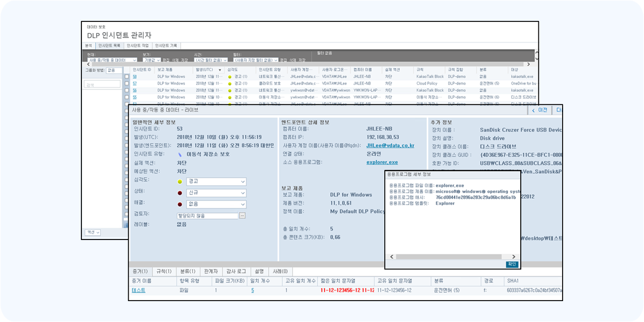Open the explorer.exe source application link
The image size is (644, 322).
382,162
